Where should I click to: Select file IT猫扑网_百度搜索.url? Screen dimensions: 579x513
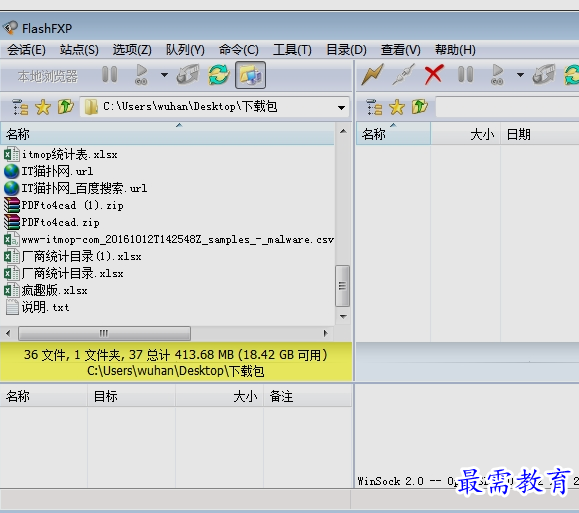(x=76, y=188)
